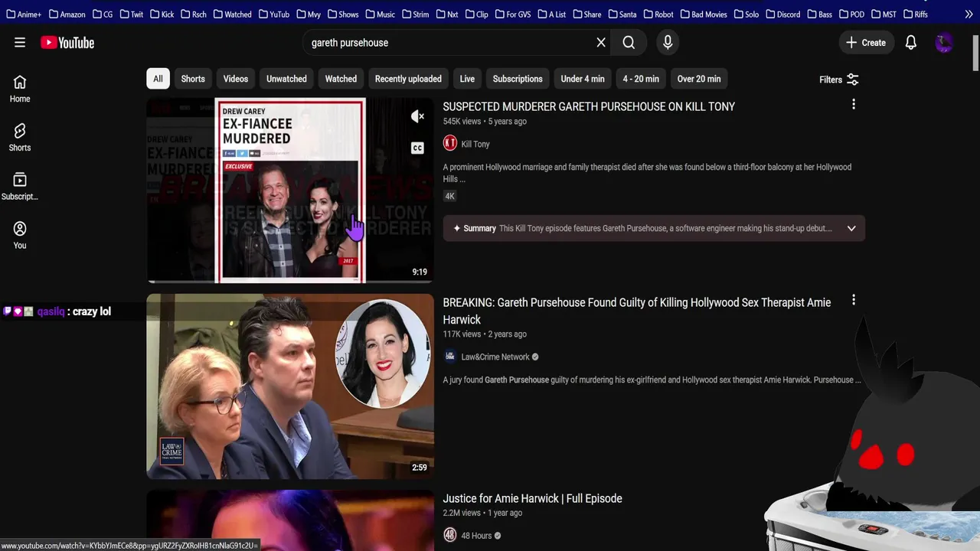Play the Law&Crime courtroom thumbnail
This screenshot has width=980, height=551.
click(290, 386)
